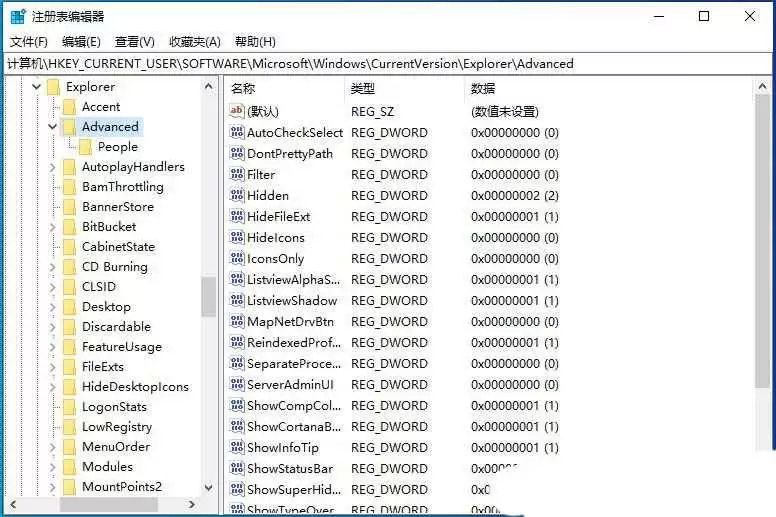This screenshot has height=517, width=776.
Task: Click the ListviewShadow DWORD icon
Action: click(x=237, y=300)
